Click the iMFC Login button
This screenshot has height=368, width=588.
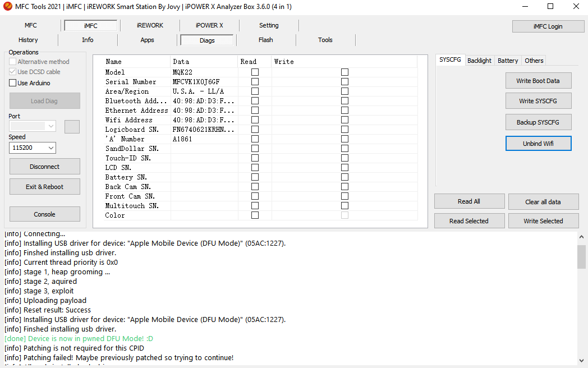pos(548,26)
